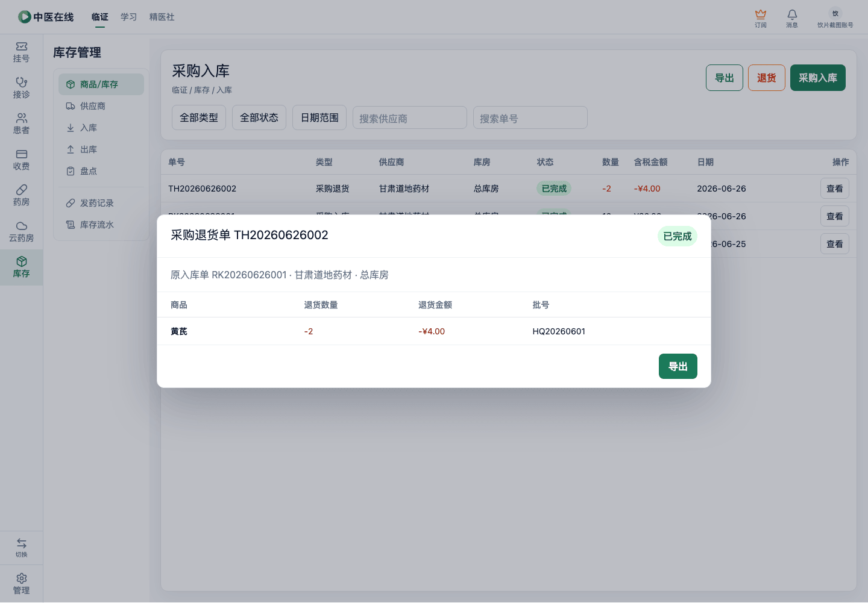Viewport: 868px width, 603px height.
Task: Open the 日期范围 date filter
Action: [319, 117]
